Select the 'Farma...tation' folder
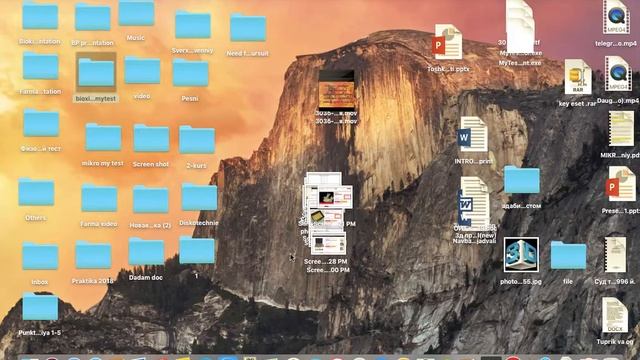 coord(40,66)
